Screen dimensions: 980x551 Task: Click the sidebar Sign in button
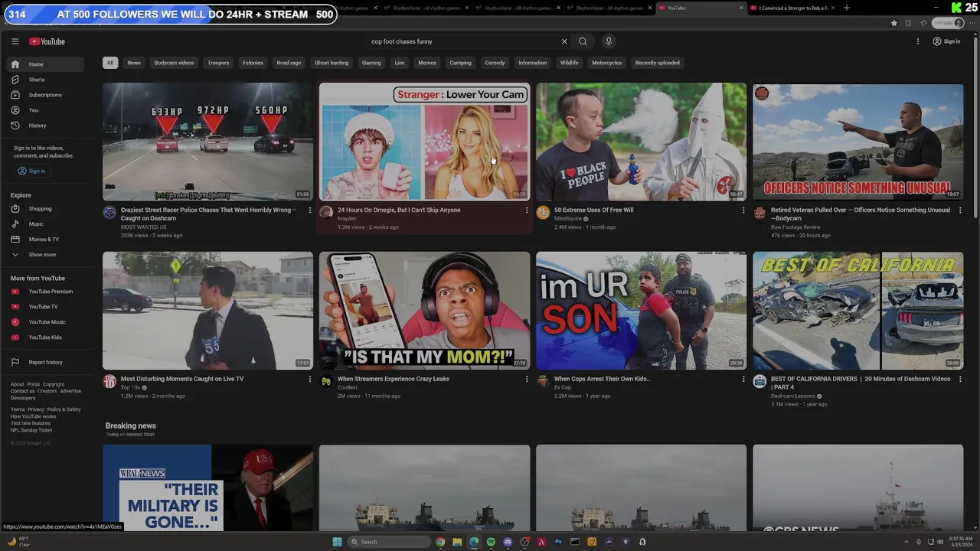(x=31, y=171)
